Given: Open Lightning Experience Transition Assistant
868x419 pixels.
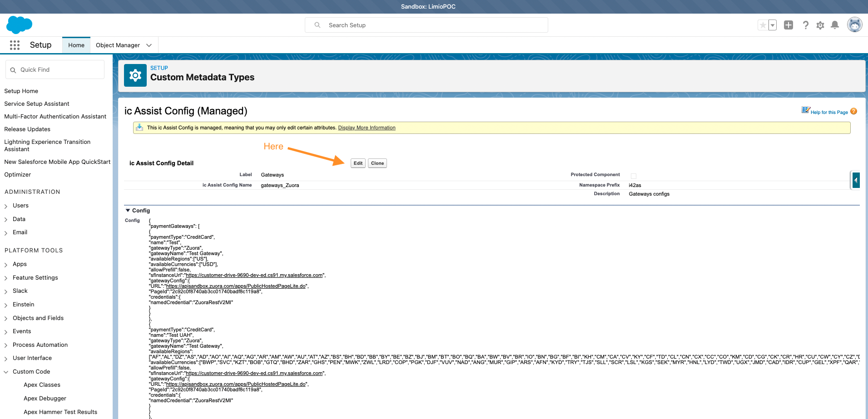Looking at the screenshot, I should tap(47, 145).
